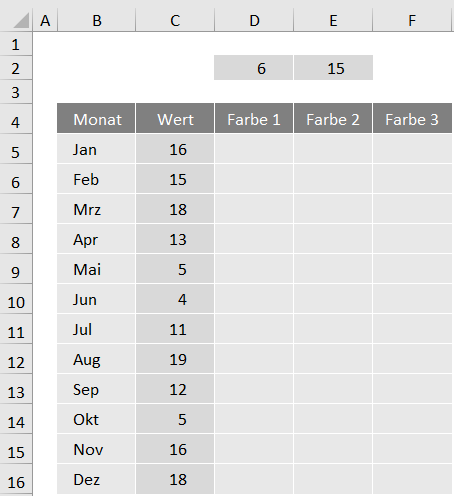Click the Aug value cell showing 19
The image size is (454, 496).
[x=175, y=359]
